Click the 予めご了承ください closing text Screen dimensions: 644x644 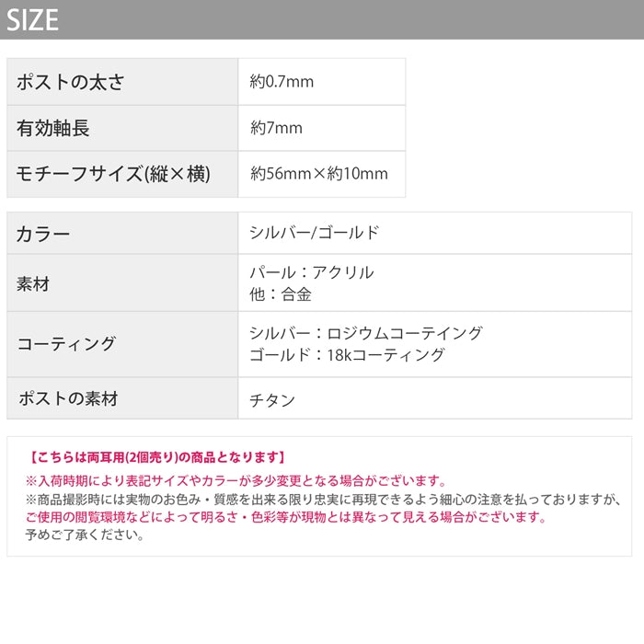[85, 535]
